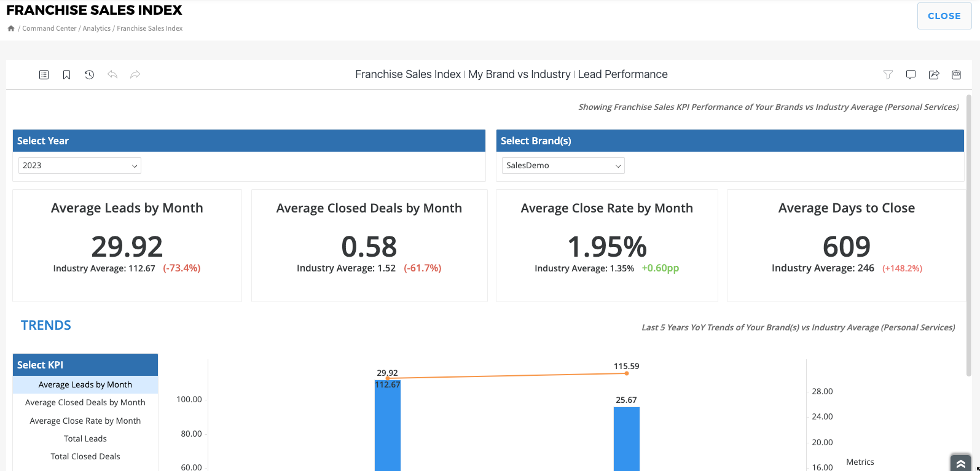Choose Average Close Rate by Month KPI
The height and width of the screenshot is (471, 980).
pyautogui.click(x=85, y=421)
